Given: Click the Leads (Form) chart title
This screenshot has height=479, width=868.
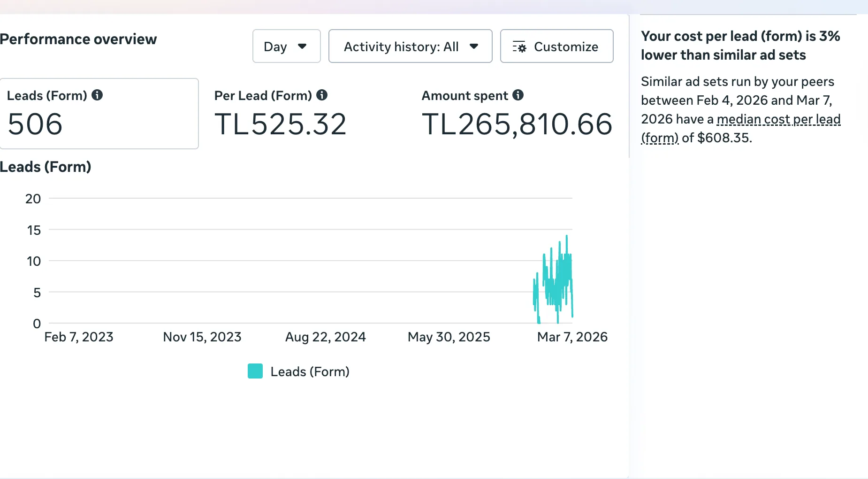Looking at the screenshot, I should click(46, 167).
